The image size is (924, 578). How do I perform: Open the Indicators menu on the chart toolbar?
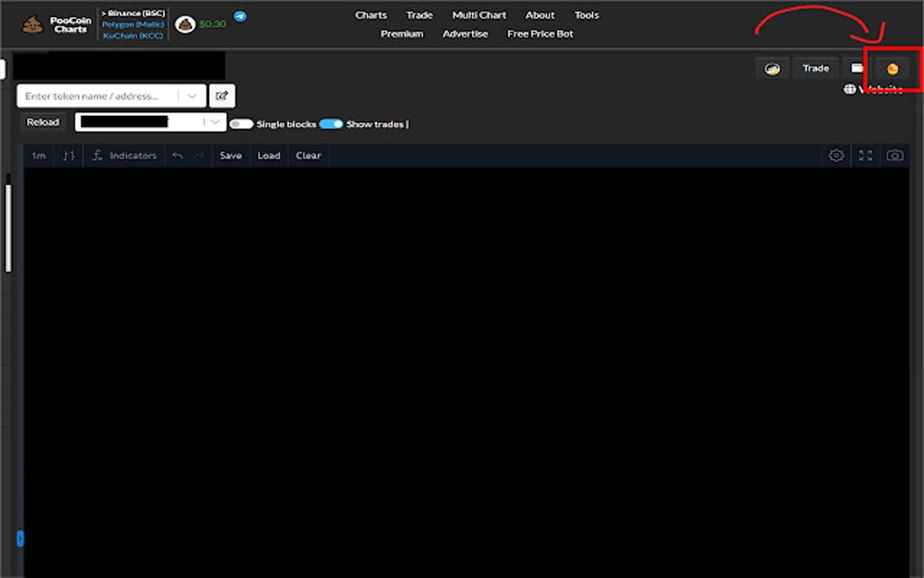click(x=124, y=155)
